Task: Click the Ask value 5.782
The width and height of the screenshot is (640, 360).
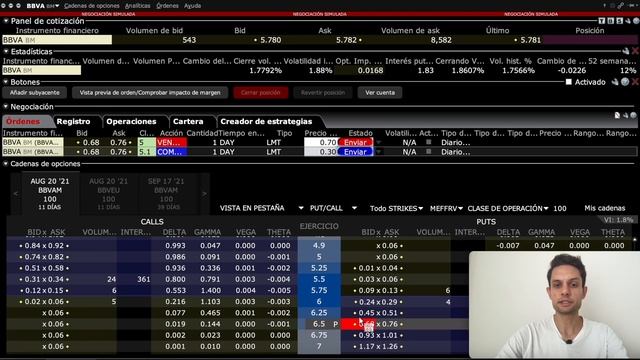Action: (347, 40)
